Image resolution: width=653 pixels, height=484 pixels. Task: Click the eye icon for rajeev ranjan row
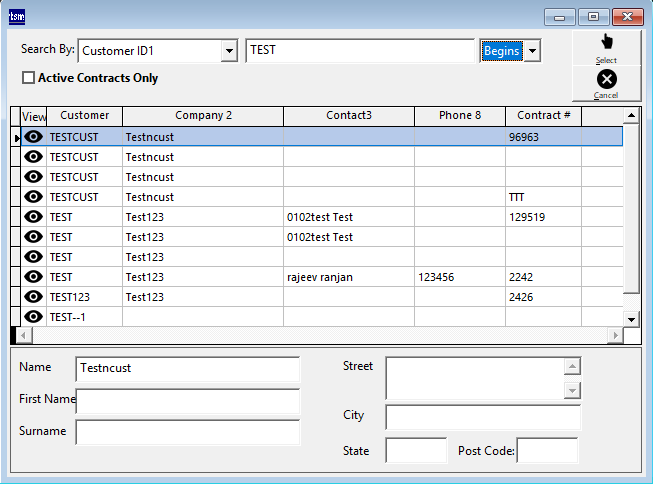[x=34, y=277]
